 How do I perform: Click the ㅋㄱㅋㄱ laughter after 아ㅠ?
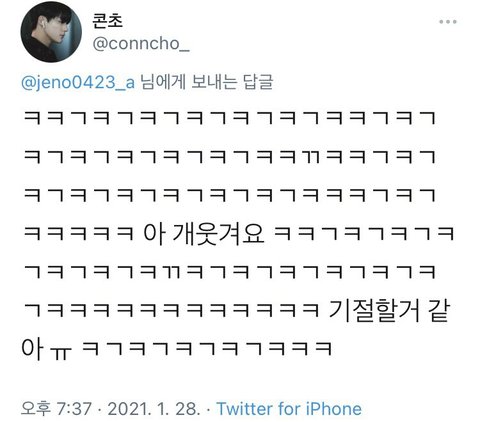[207, 349]
